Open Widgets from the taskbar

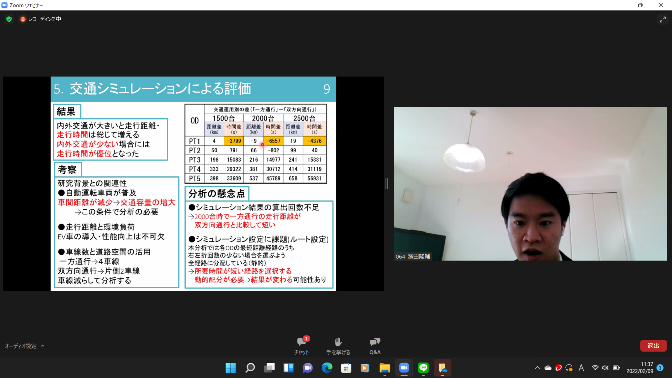pos(288,368)
